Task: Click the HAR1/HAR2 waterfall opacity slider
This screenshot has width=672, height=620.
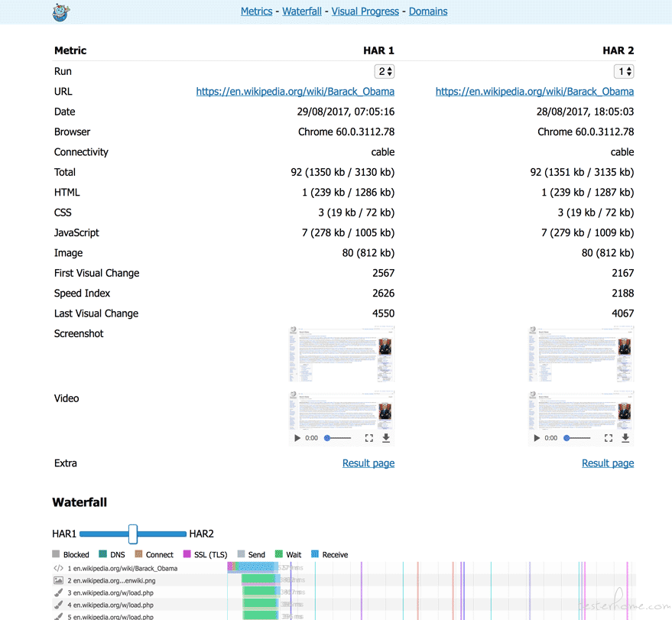Action: [133, 534]
